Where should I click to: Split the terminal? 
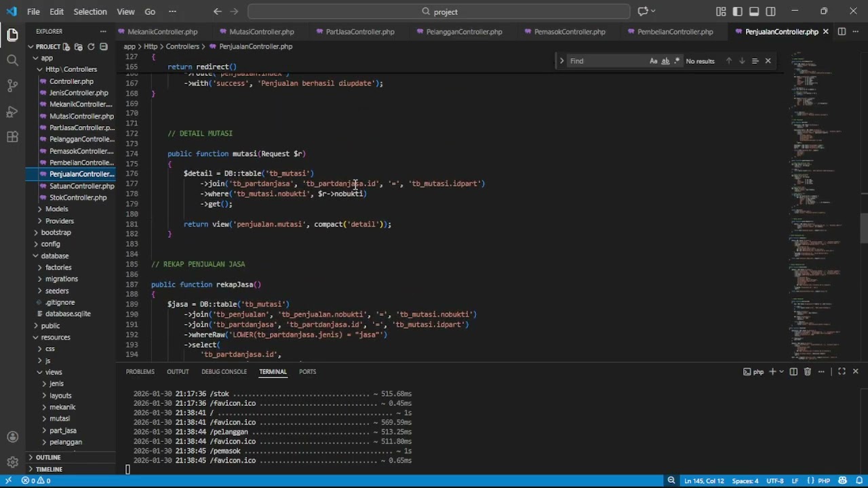(x=793, y=371)
